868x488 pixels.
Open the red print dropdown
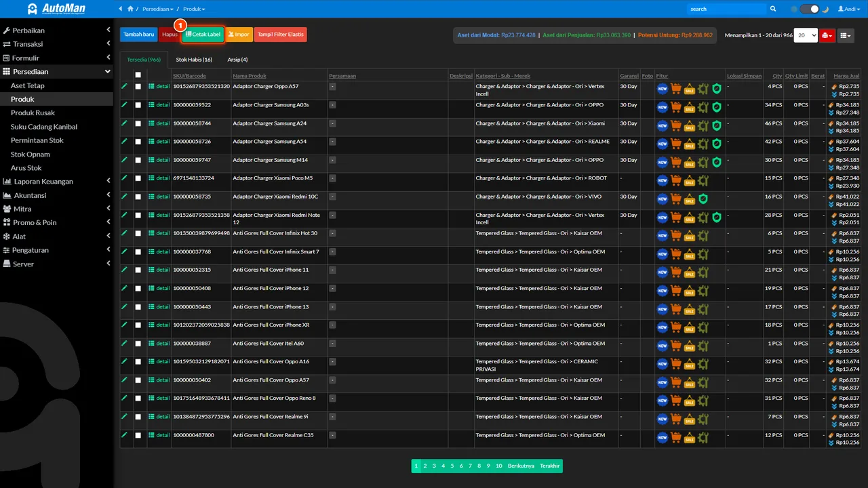click(x=827, y=35)
